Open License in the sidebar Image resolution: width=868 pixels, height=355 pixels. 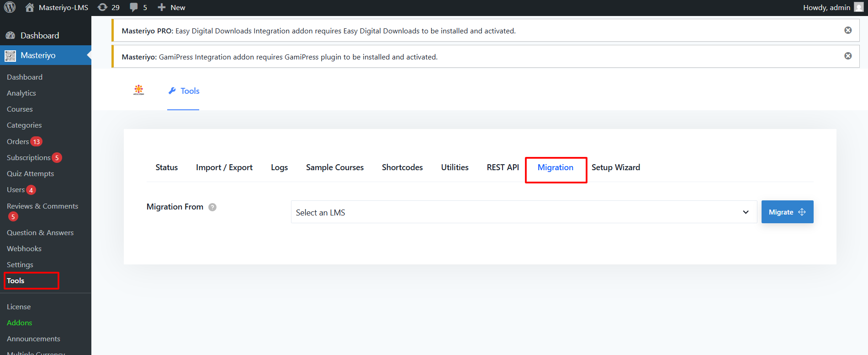19,307
